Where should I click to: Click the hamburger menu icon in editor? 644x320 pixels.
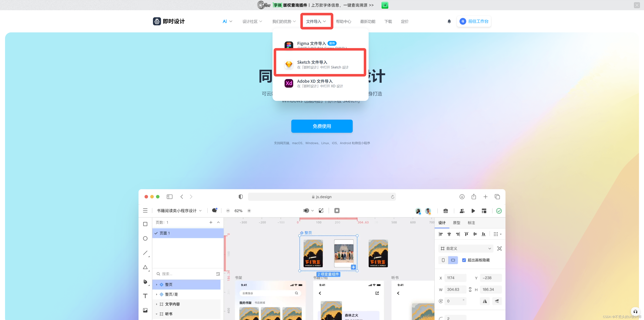[145, 211]
